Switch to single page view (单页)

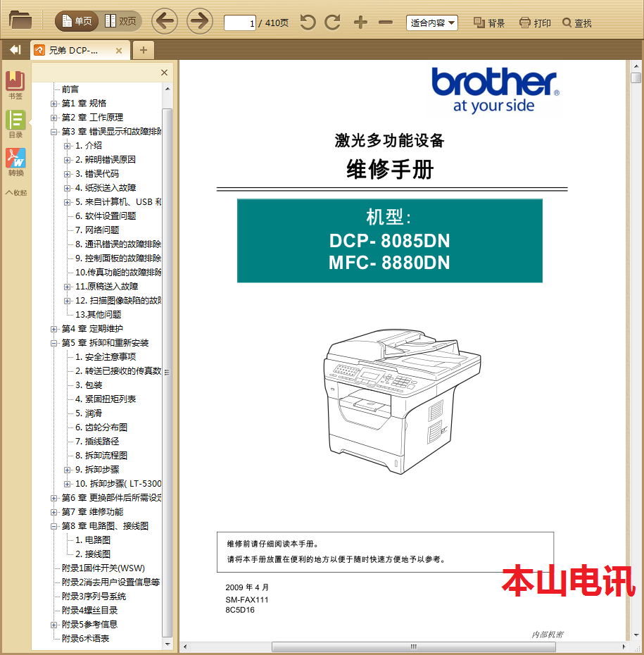point(77,21)
